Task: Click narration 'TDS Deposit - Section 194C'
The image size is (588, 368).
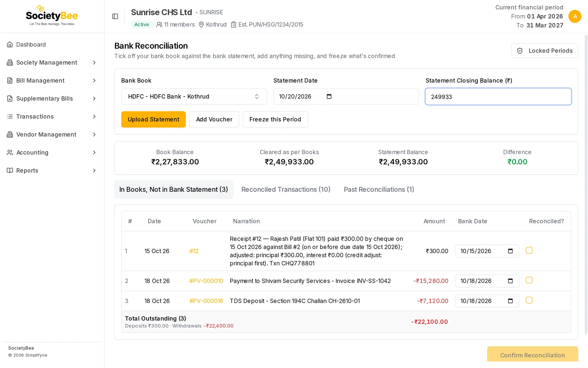Action: tap(295, 301)
